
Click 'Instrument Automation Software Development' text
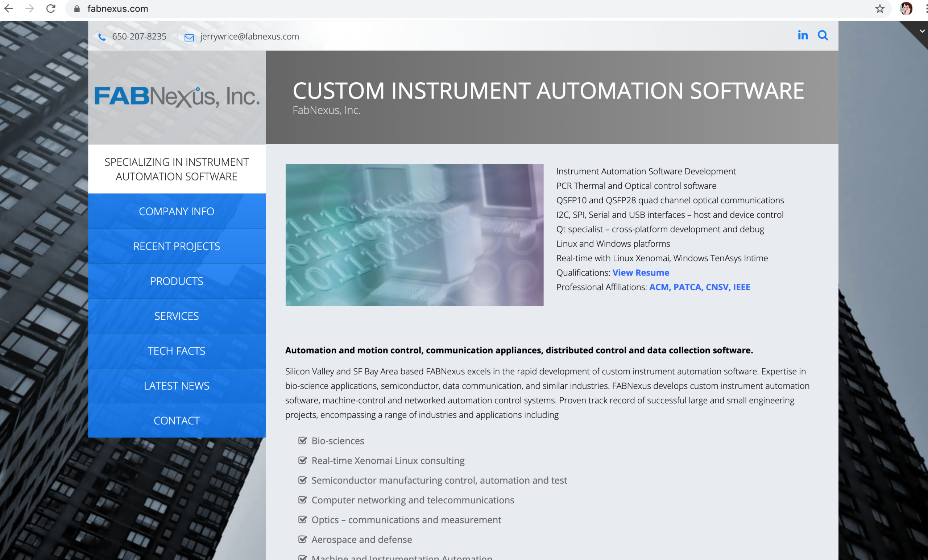coord(646,171)
